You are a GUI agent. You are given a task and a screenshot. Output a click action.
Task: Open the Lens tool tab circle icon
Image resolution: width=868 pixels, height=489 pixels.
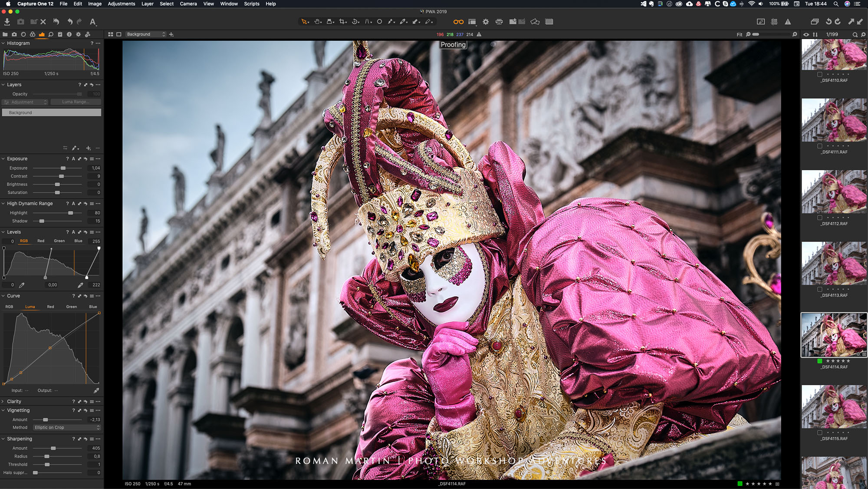click(x=23, y=34)
